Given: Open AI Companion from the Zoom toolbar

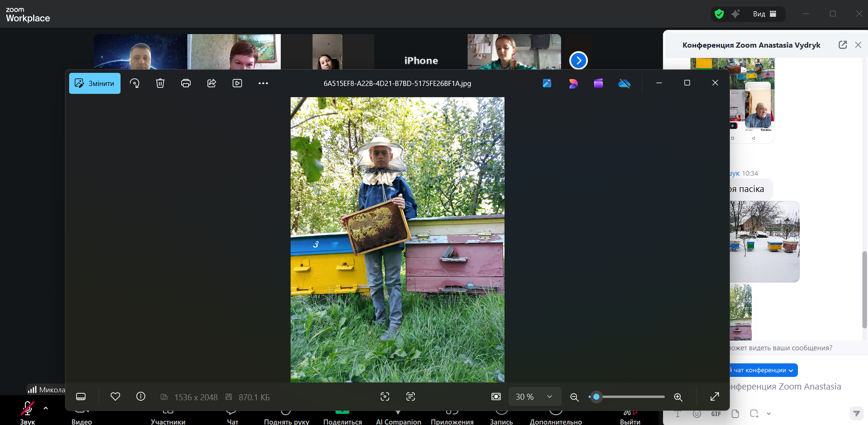Looking at the screenshot, I should [x=398, y=417].
